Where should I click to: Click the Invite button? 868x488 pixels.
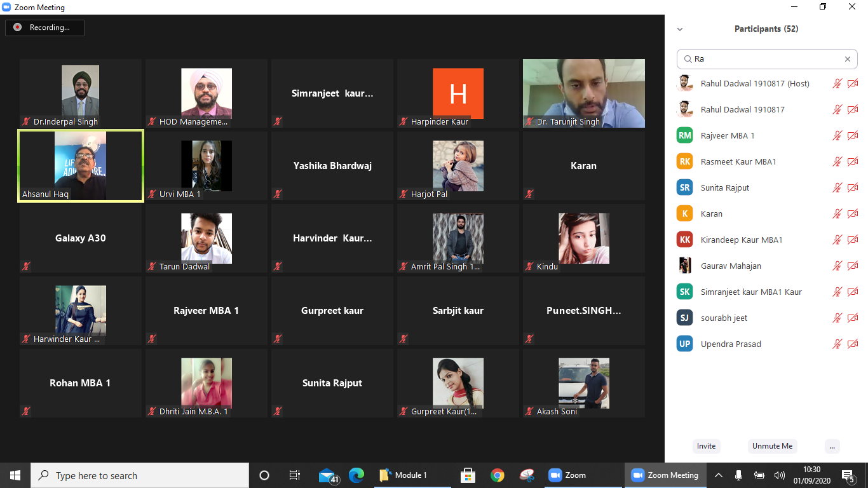pyautogui.click(x=706, y=446)
